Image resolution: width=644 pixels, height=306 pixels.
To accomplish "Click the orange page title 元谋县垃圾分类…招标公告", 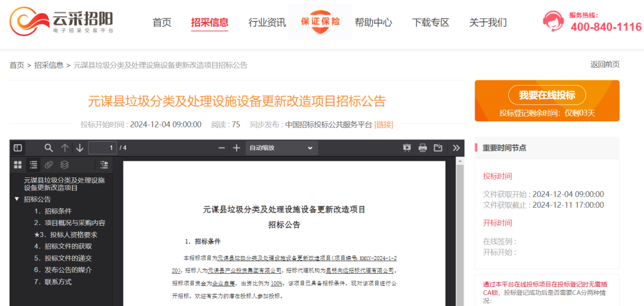I will click(237, 101).
